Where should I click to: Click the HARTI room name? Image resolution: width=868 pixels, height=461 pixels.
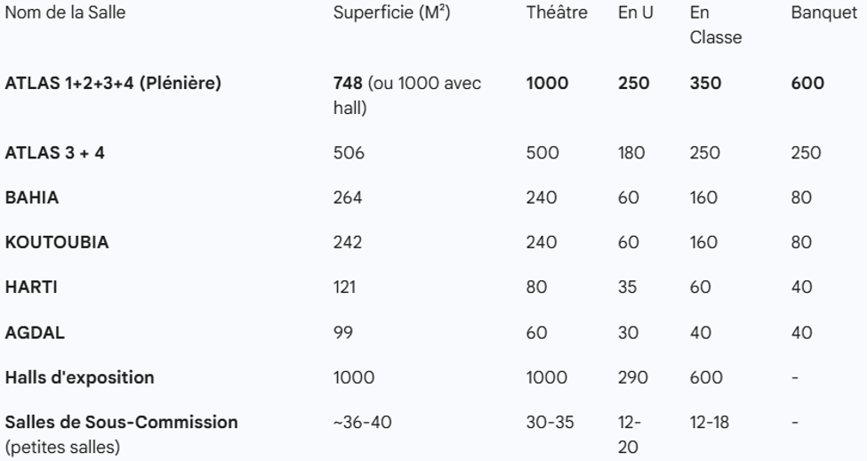click(31, 287)
